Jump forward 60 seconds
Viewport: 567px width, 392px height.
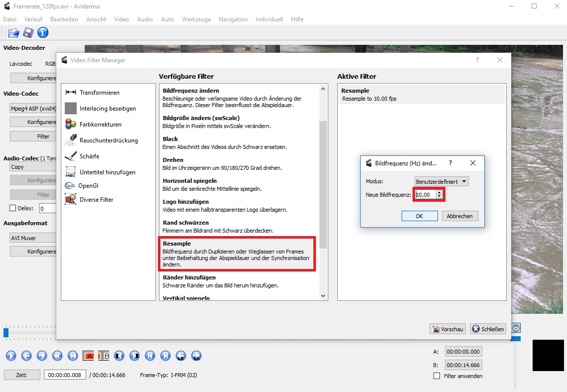196,356
